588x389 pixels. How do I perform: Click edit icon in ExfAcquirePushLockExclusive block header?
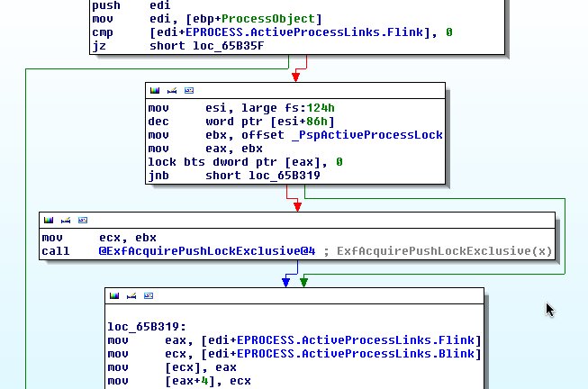tap(66, 220)
